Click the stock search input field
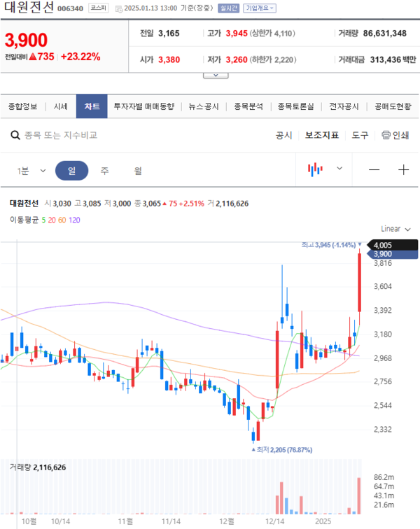Image resolution: width=420 pixels, height=529 pixels. coord(61,135)
